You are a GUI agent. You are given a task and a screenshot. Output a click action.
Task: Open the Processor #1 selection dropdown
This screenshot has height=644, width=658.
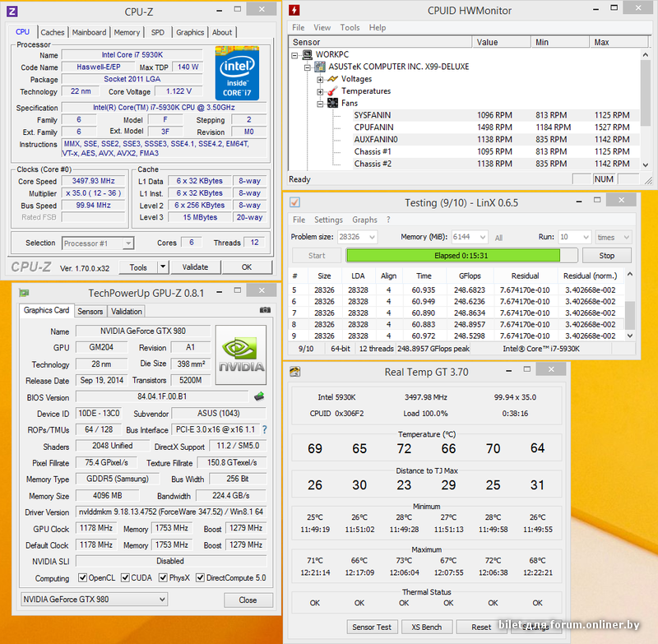tap(128, 243)
